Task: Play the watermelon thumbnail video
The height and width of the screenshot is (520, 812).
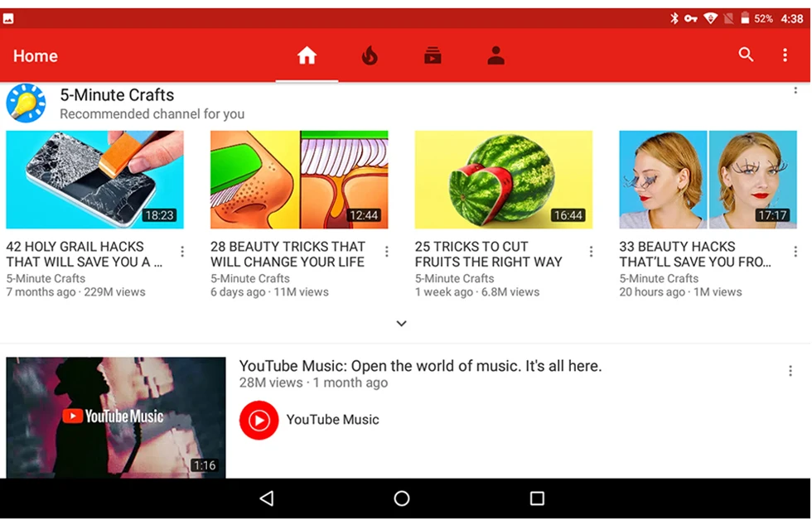Action: [504, 180]
